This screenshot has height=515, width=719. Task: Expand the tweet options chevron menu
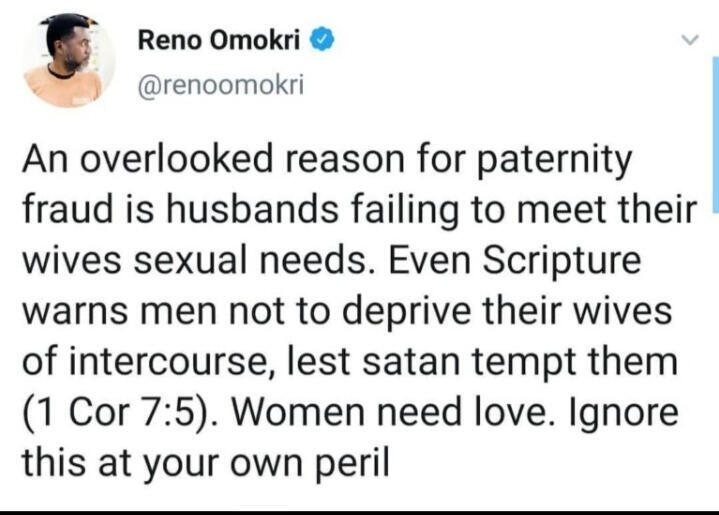[x=687, y=41]
